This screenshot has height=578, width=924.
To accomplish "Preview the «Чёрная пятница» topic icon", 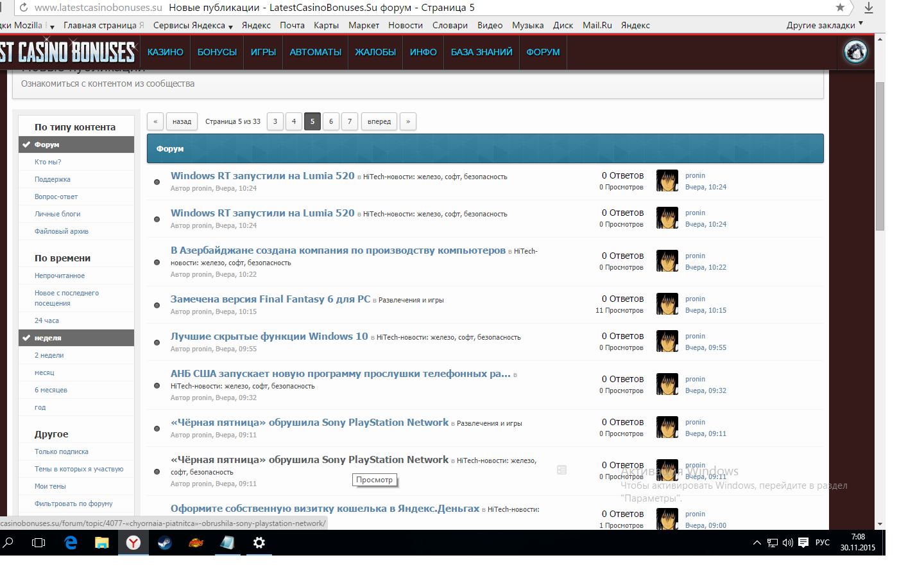I will [561, 470].
